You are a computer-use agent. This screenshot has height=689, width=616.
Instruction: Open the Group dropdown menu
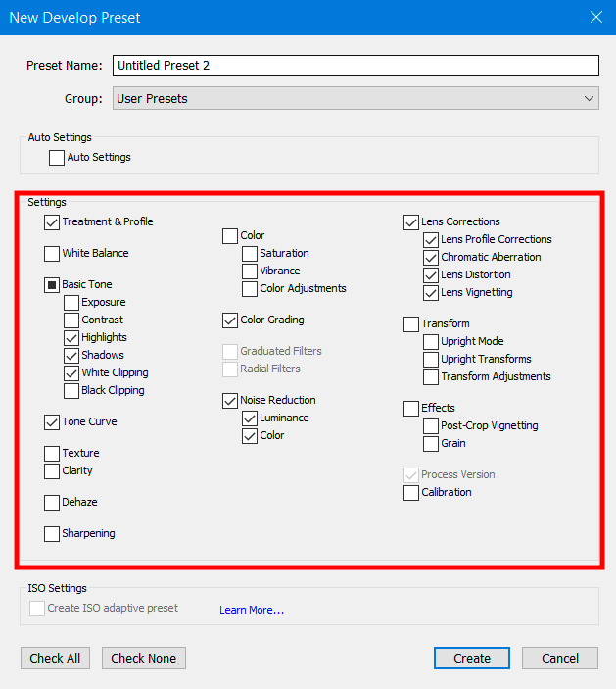(355, 98)
